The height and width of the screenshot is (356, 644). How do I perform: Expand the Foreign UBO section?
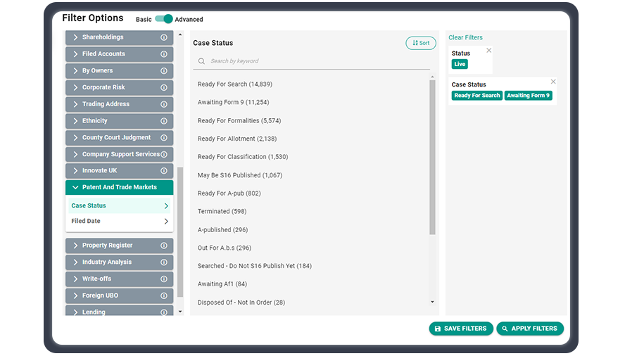(x=119, y=295)
